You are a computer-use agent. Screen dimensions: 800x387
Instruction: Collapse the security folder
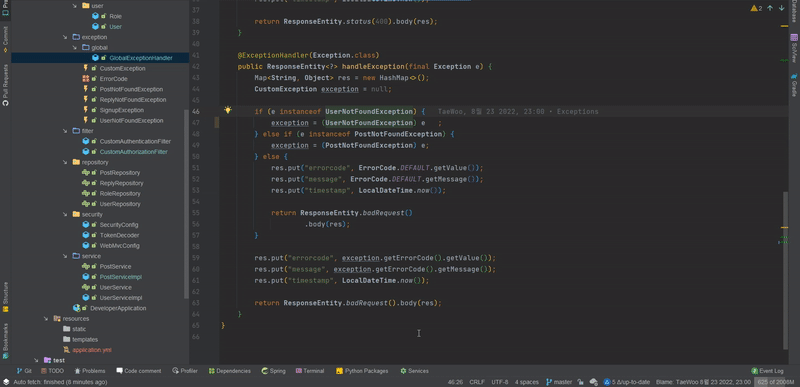(x=65, y=214)
